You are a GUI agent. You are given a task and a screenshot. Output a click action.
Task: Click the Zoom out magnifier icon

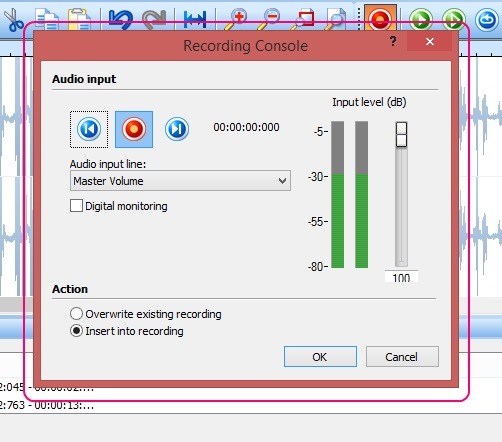pos(269,19)
